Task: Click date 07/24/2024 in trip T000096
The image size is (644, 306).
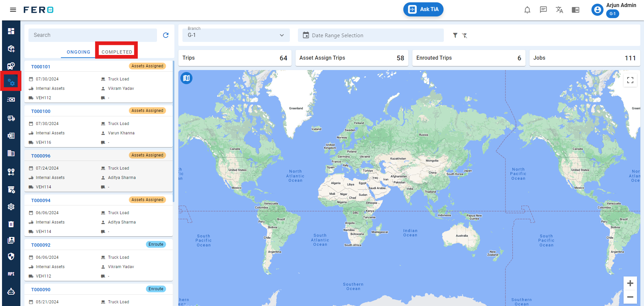Action: pyautogui.click(x=47, y=168)
